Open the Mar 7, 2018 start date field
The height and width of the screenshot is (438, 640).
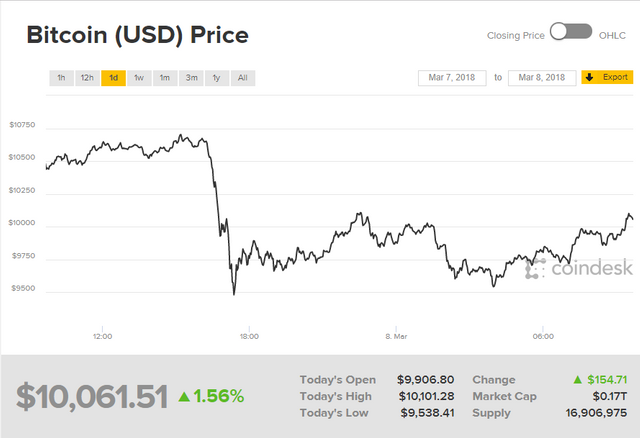[452, 77]
